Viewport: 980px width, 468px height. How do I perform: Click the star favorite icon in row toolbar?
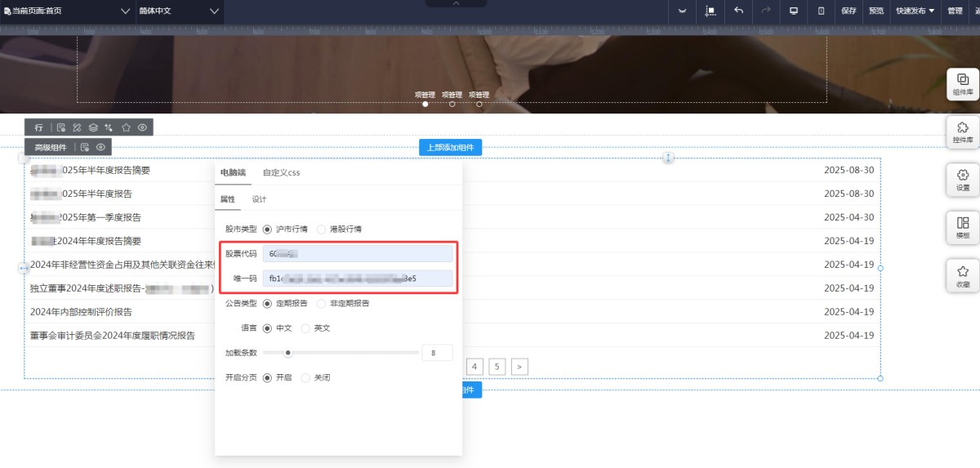[126, 127]
